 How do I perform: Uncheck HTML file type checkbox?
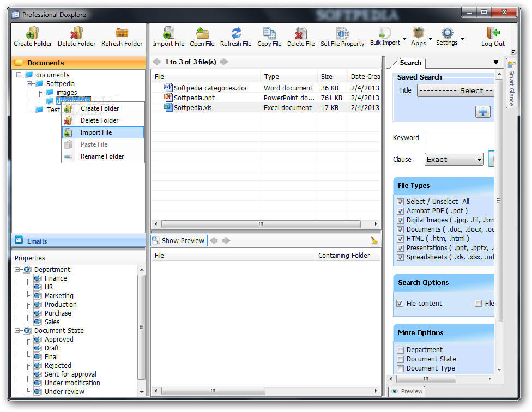click(x=400, y=239)
